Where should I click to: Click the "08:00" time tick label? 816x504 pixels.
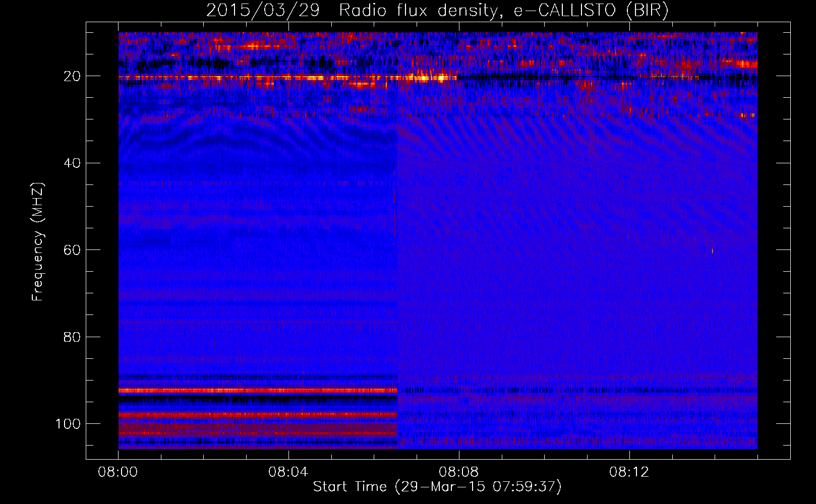click(x=118, y=472)
